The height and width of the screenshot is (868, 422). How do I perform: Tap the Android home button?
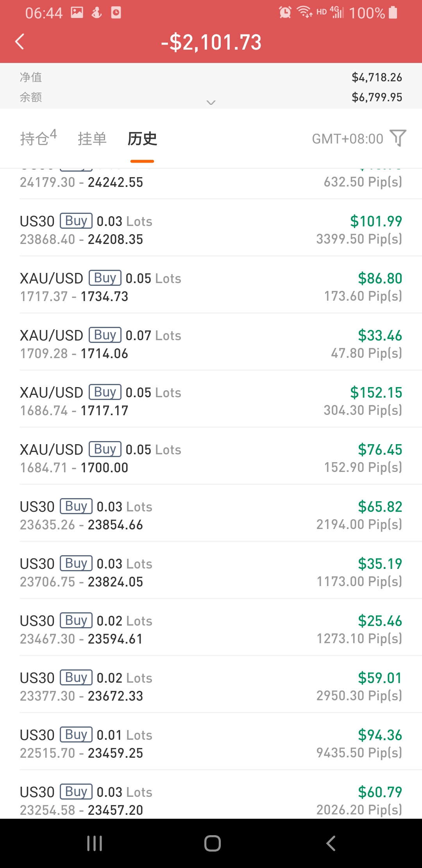click(212, 843)
